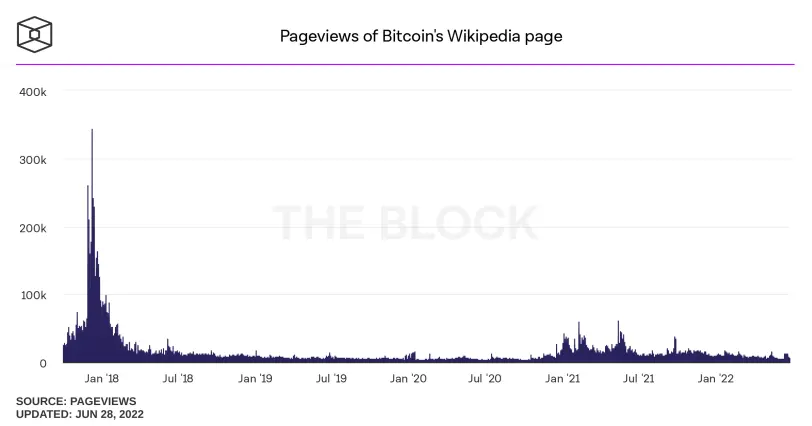This screenshot has width=812, height=426.
Task: Click The Block cube logo icon
Action: pyautogui.click(x=35, y=35)
